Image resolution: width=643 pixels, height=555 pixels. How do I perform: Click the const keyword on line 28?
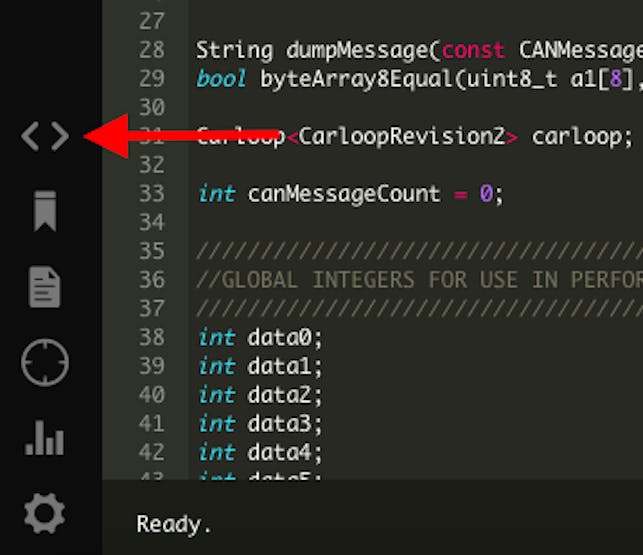pos(473,50)
